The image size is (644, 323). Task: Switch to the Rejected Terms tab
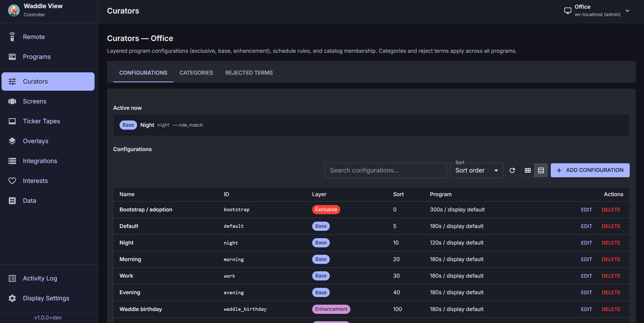pos(249,73)
